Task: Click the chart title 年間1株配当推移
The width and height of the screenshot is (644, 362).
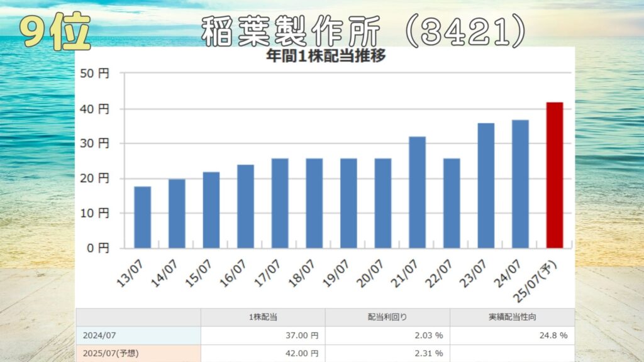Action: pos(326,56)
